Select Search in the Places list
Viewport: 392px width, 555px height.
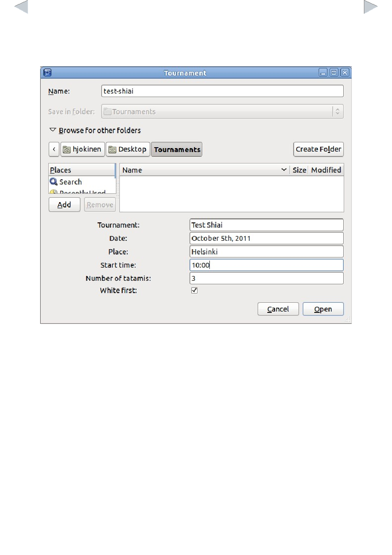pos(82,182)
